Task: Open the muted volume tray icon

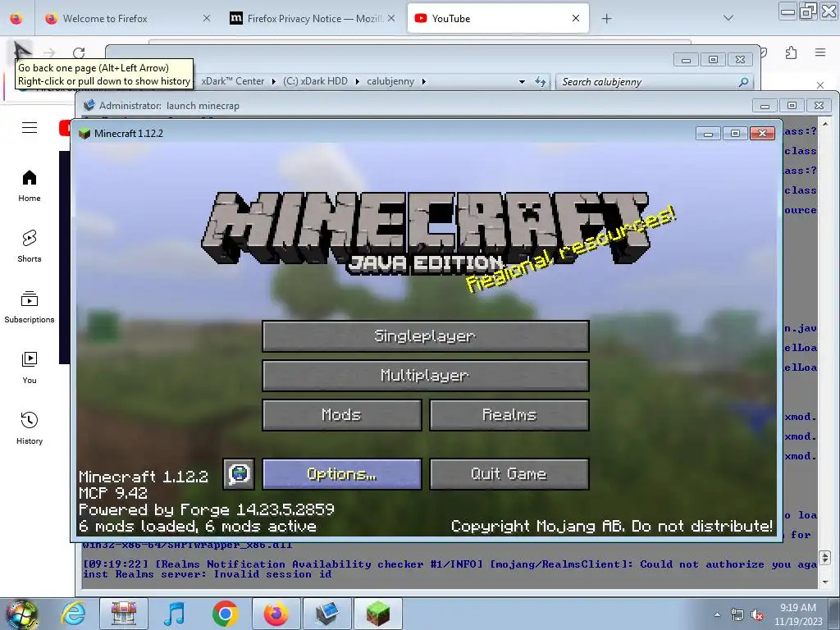Action: [757, 615]
